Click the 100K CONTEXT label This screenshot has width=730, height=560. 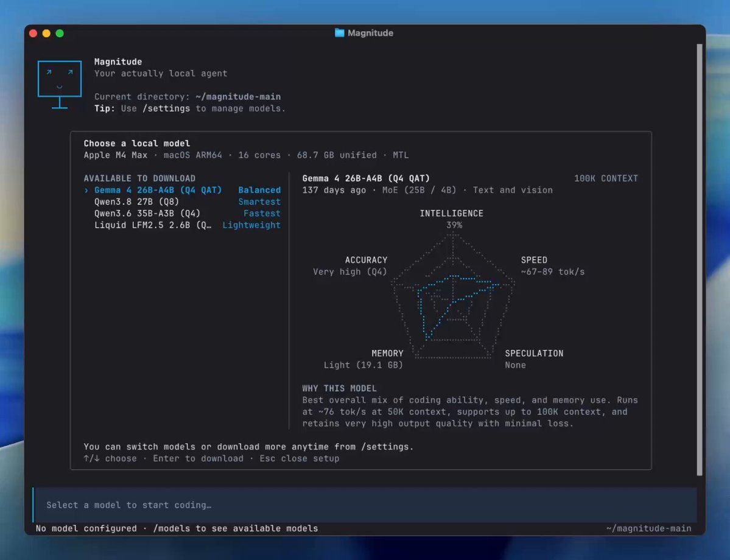pos(606,178)
